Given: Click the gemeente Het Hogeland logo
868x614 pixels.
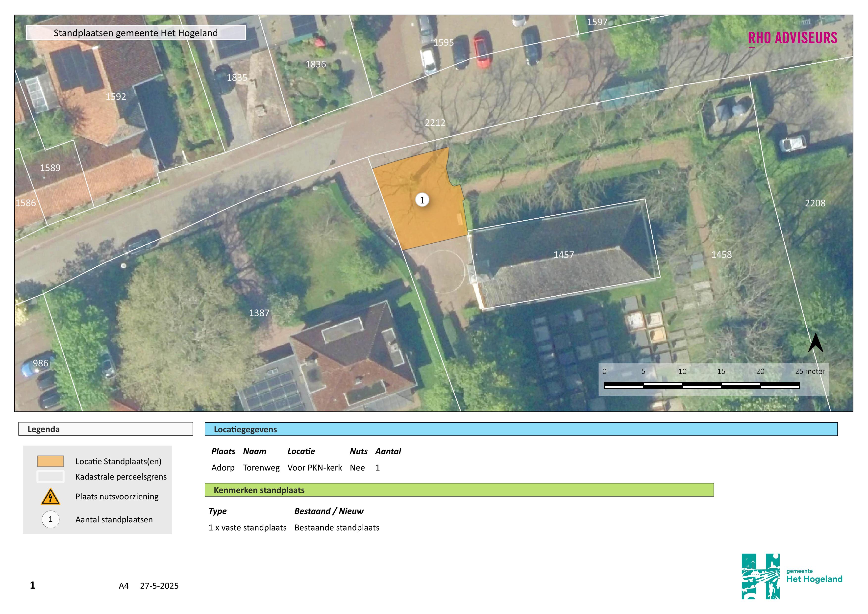Looking at the screenshot, I should point(792,576).
